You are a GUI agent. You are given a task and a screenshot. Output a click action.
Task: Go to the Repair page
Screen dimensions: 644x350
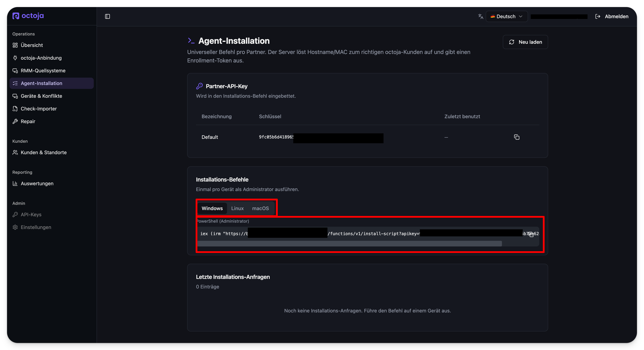point(51,122)
